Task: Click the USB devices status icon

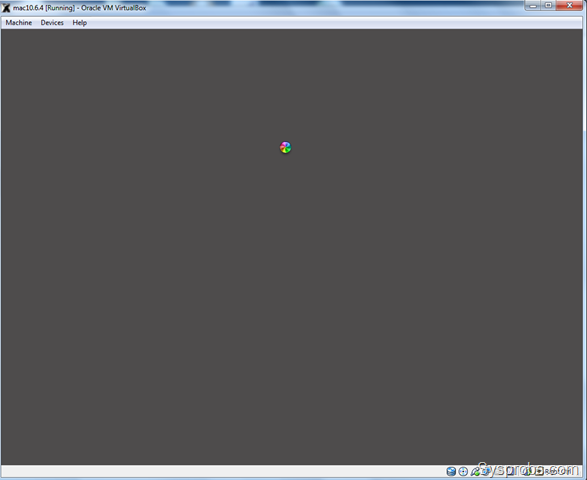Action: [x=475, y=471]
